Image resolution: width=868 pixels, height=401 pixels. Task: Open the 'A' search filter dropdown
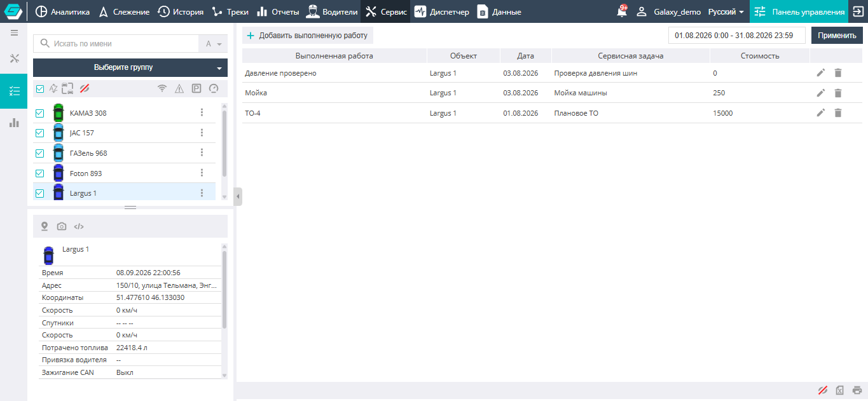(x=214, y=44)
